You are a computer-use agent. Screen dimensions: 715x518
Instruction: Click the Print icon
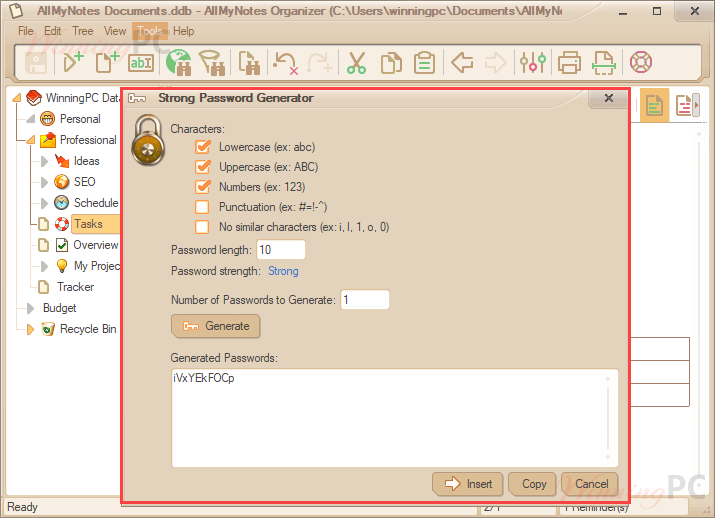click(569, 62)
